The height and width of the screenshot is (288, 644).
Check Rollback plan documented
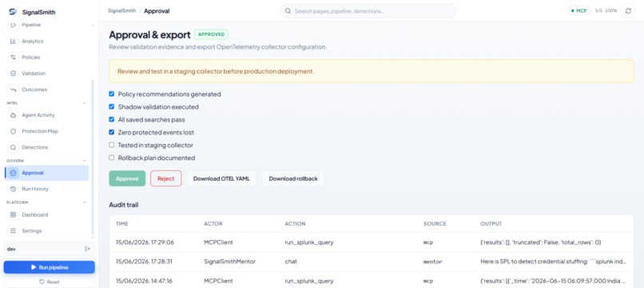click(111, 158)
